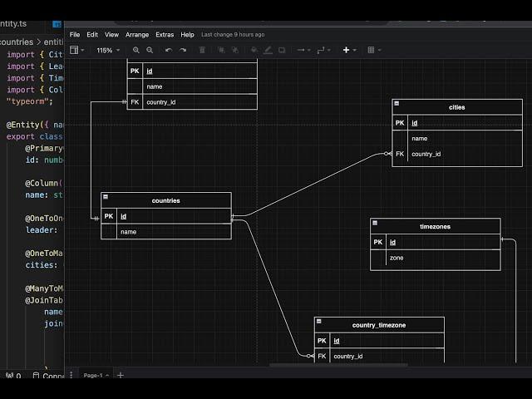Select the countries table header
532x399 pixels.
(166, 200)
